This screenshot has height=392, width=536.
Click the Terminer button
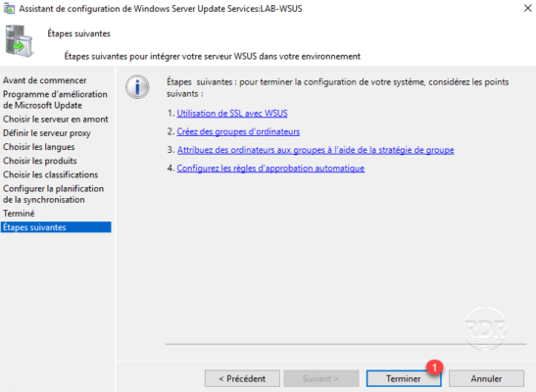[x=404, y=378]
